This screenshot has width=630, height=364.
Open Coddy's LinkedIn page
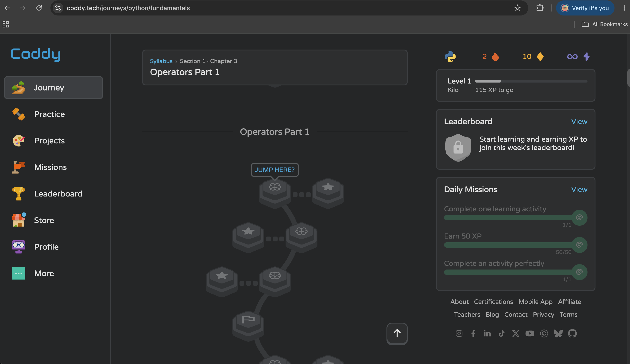(487, 333)
